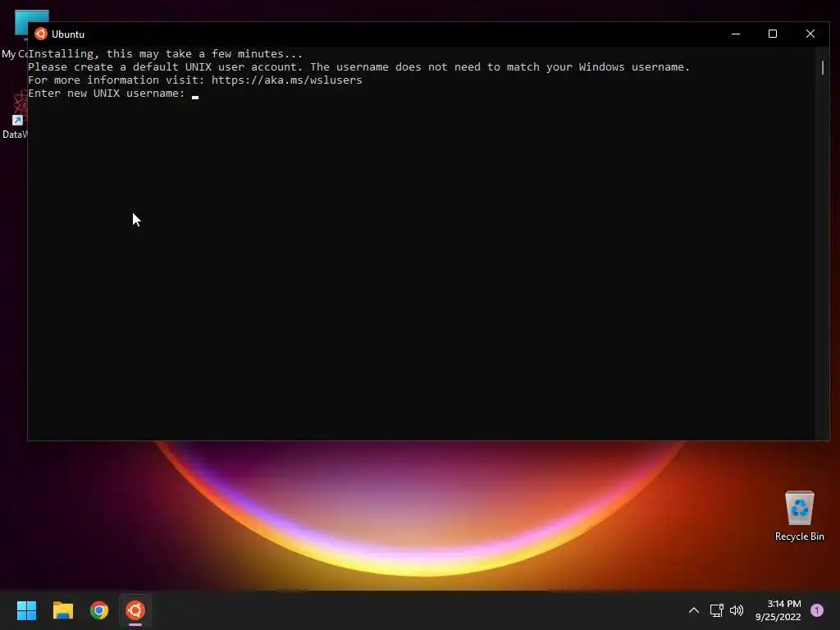Open the notification badge showing 1
Viewport: 840px width, 630px height.
(816, 610)
